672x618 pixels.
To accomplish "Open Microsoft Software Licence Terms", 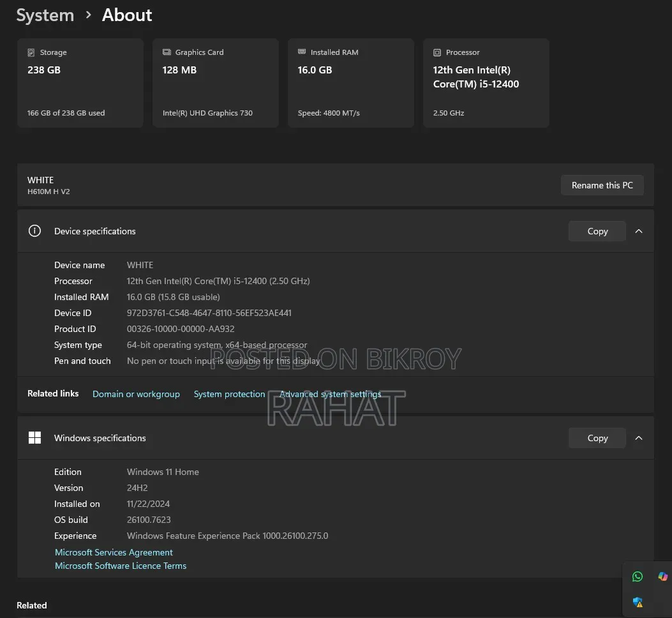I will pyautogui.click(x=121, y=566).
